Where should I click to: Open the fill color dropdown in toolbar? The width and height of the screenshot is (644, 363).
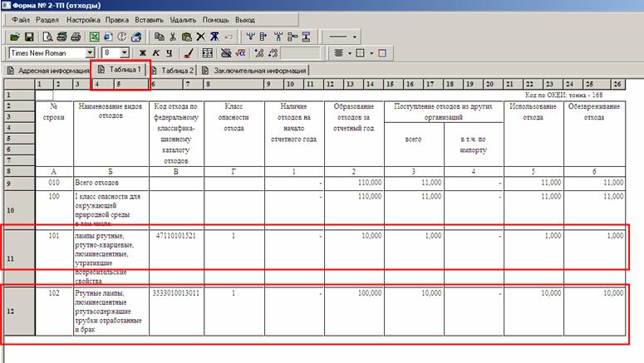pos(371,53)
